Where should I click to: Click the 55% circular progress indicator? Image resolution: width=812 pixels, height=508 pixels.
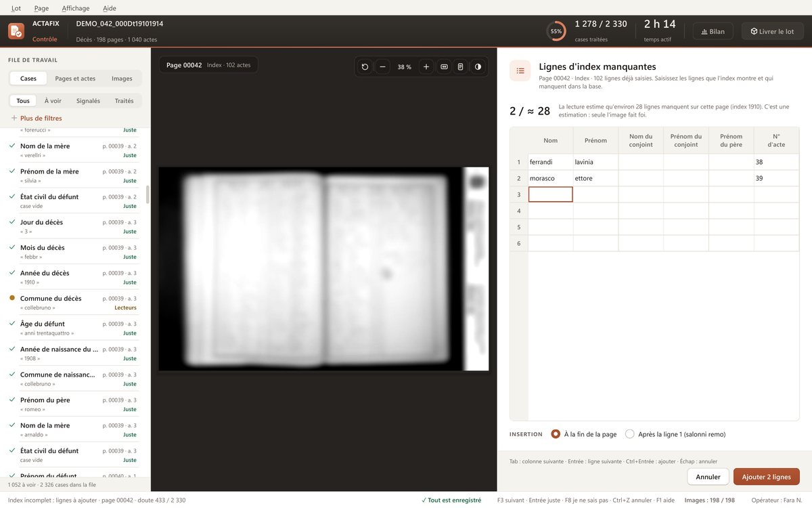coord(556,31)
